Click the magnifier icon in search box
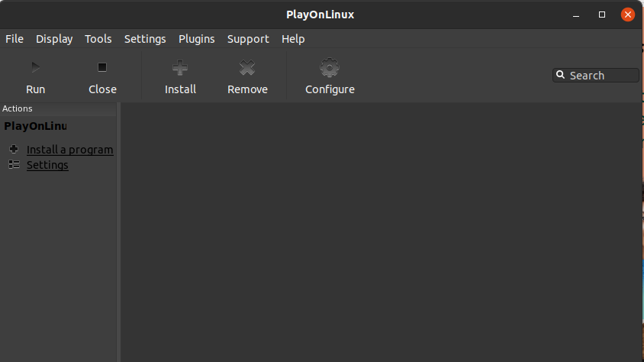Viewport: 644px width, 362px height. [561, 75]
